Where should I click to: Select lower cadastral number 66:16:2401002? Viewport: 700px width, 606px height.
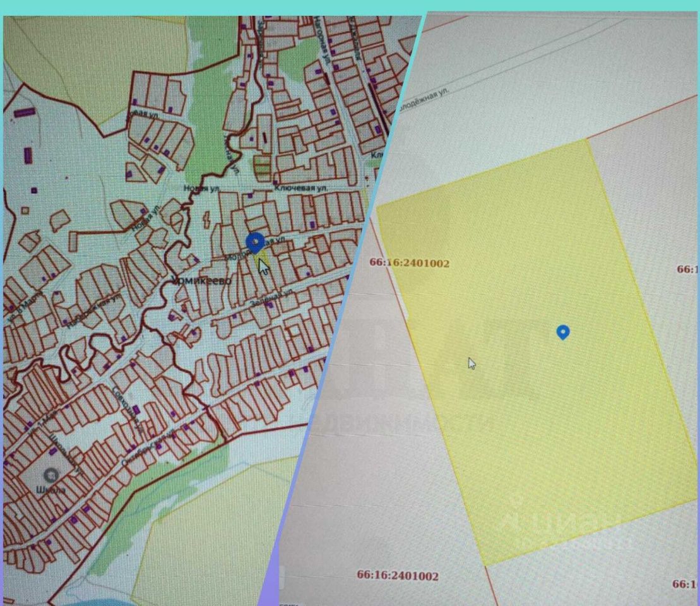(x=397, y=575)
